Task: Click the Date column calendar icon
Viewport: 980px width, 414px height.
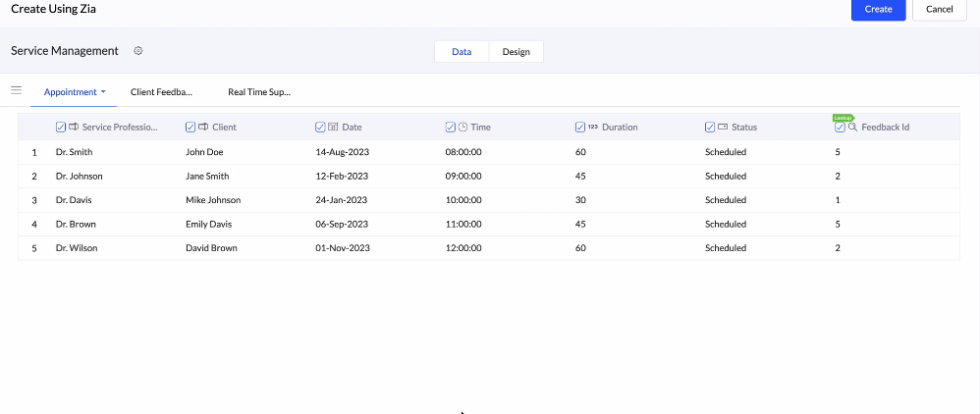Action: pos(333,127)
